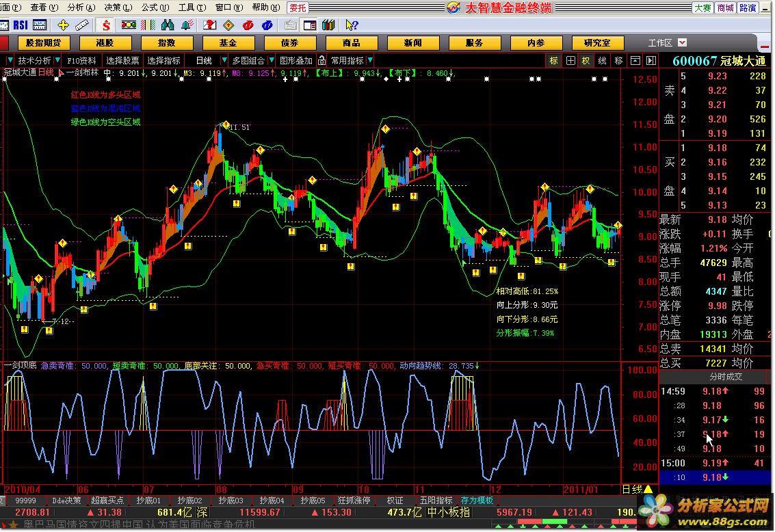Open the 决策(L) menu
The height and width of the screenshot is (532, 775).
(118, 8)
